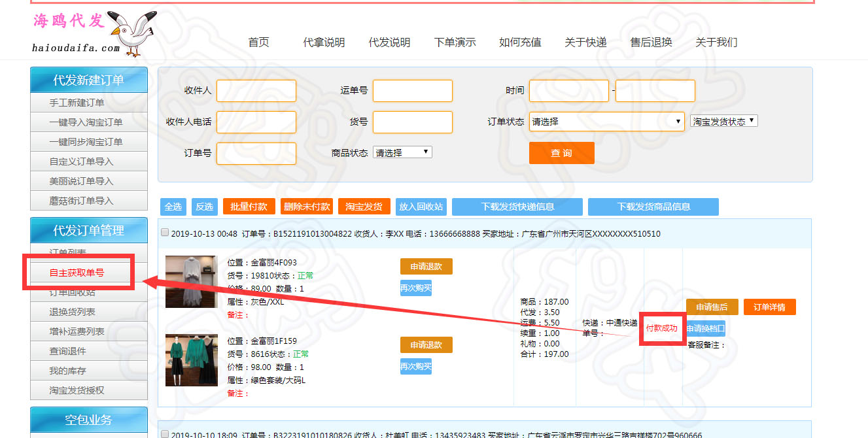Viewport: 868px width, 438px height.
Task: Open the green outfit product thumbnail
Action: pos(191,360)
